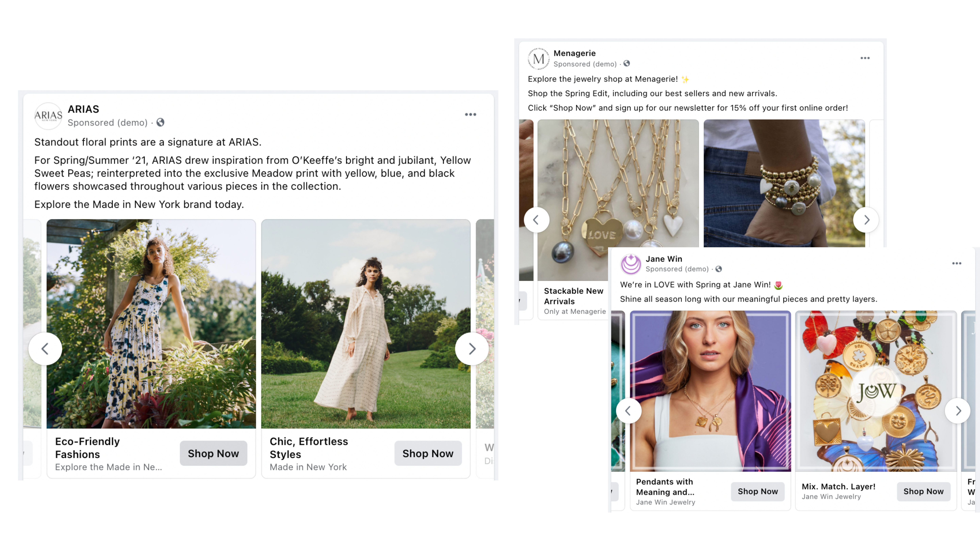Click Explore the Made in Ne... description

point(108,467)
